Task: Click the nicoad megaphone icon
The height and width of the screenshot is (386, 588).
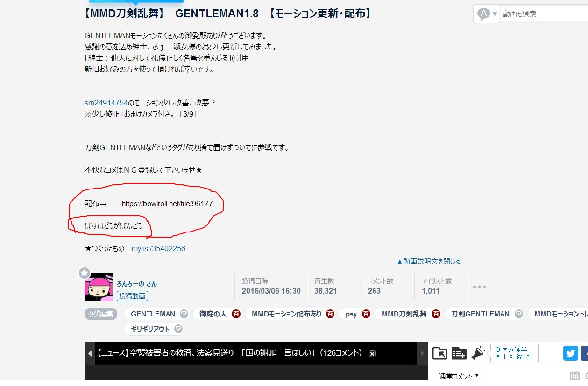Action: point(477,354)
